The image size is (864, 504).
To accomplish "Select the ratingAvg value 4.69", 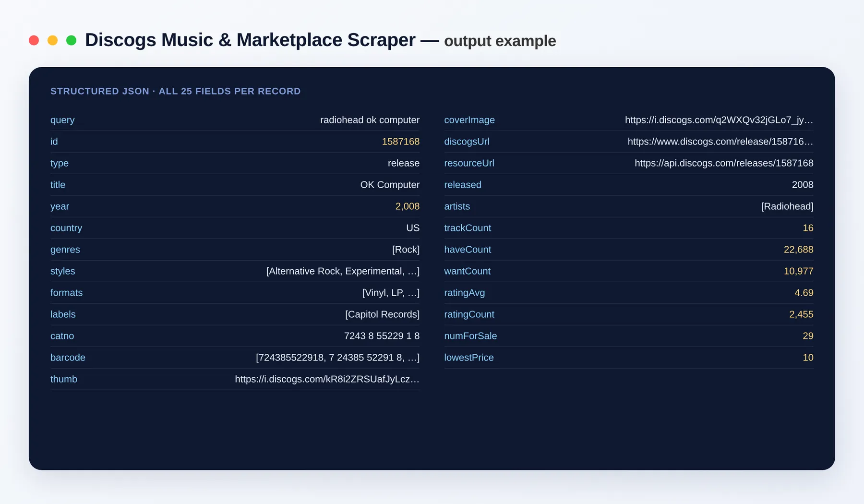I will click(804, 293).
